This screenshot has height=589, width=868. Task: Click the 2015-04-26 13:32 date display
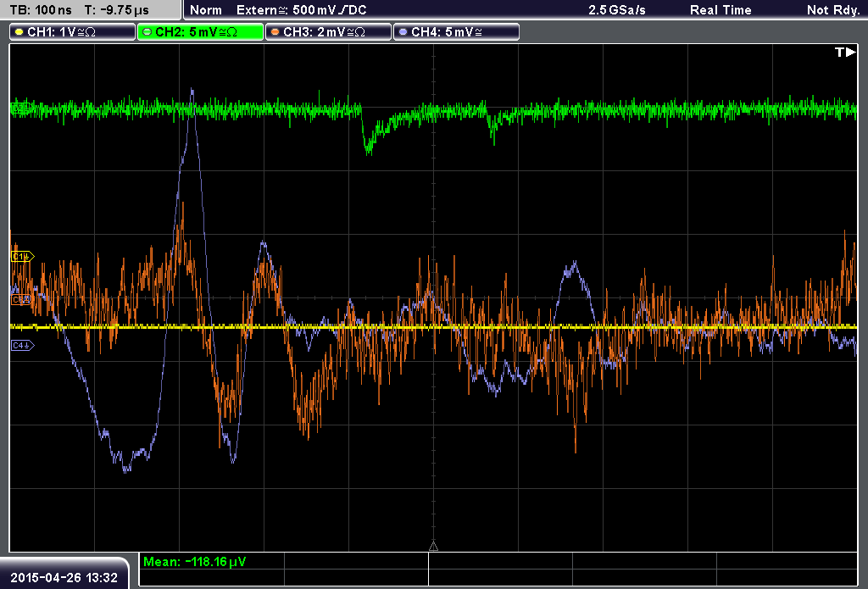click(64, 578)
